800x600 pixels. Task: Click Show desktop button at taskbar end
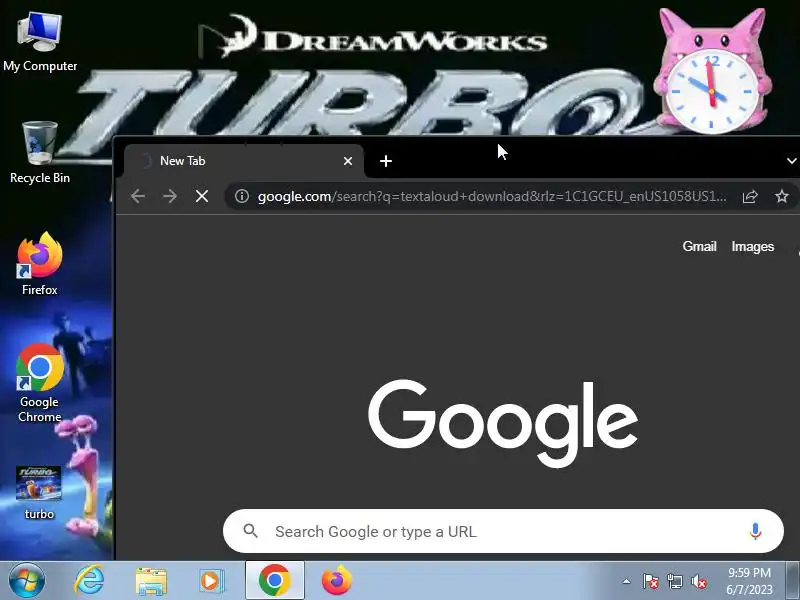(x=793, y=581)
